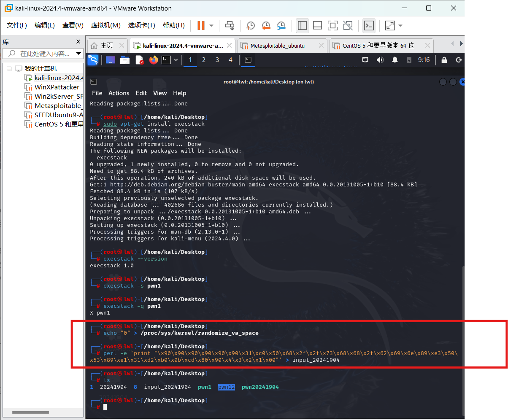Open the 帮助(H) menu

pyautogui.click(x=174, y=25)
